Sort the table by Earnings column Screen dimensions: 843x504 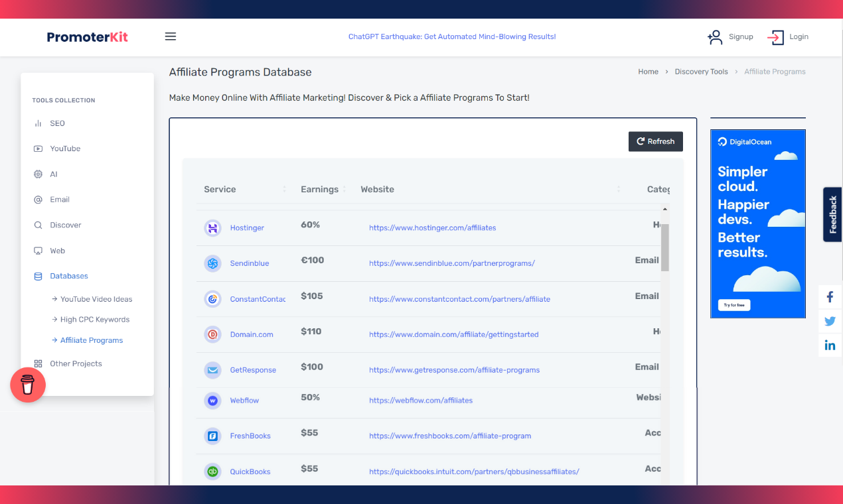[x=323, y=189]
